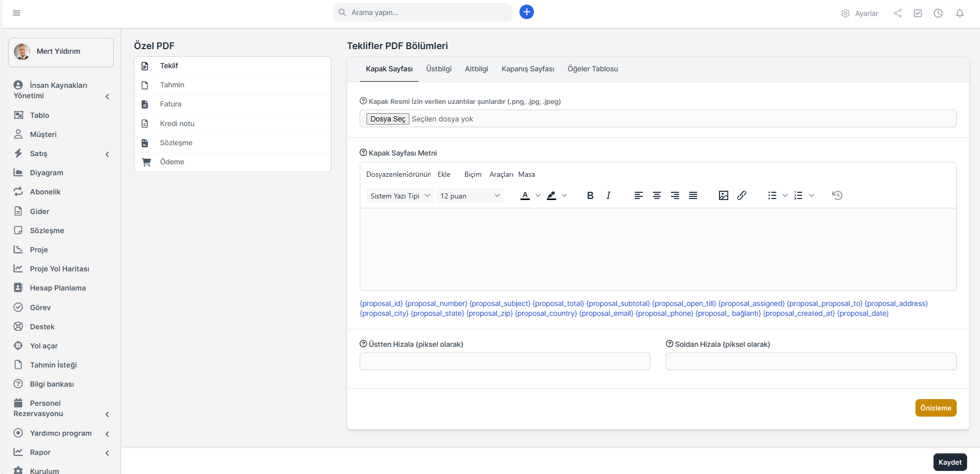Screen dimensions: 980x474
Task: Open the Sistem Yazı Tipi font dropdown
Action: 400,196
